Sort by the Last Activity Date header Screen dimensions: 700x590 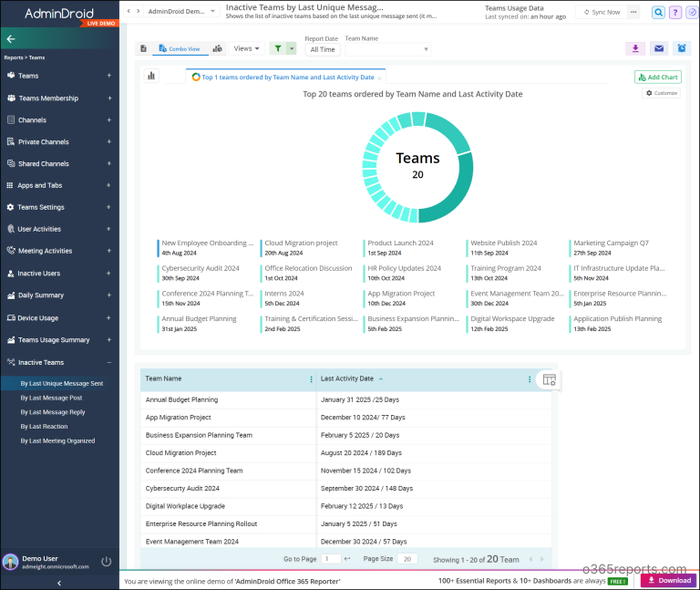coord(347,378)
